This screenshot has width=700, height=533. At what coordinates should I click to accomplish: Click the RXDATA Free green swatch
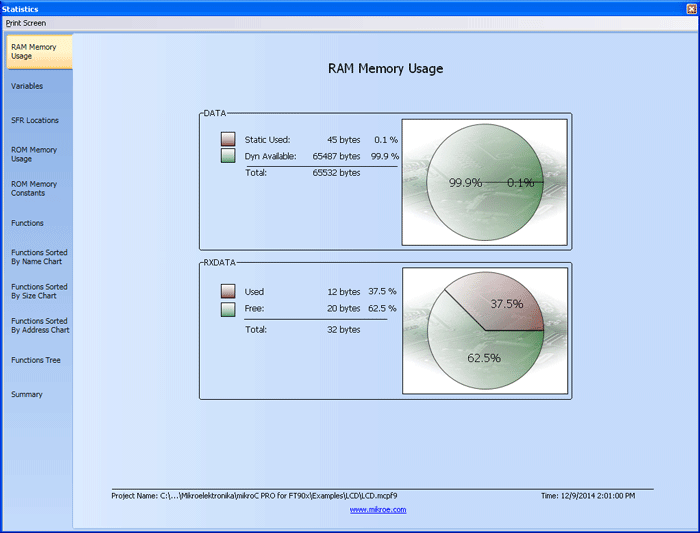coord(228,309)
